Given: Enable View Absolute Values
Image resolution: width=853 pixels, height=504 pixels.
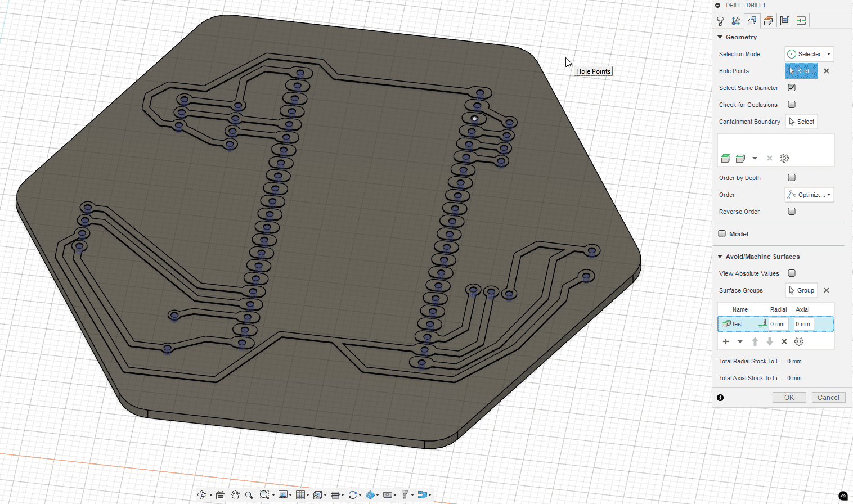Looking at the screenshot, I should click(x=792, y=273).
